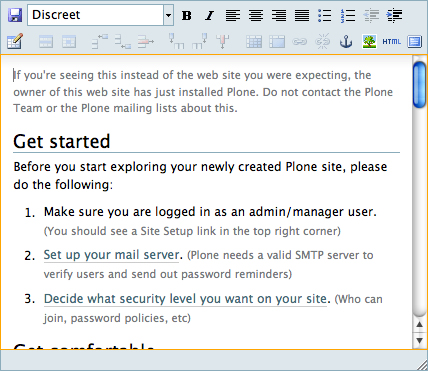Click the insert row above icon

coord(100,42)
